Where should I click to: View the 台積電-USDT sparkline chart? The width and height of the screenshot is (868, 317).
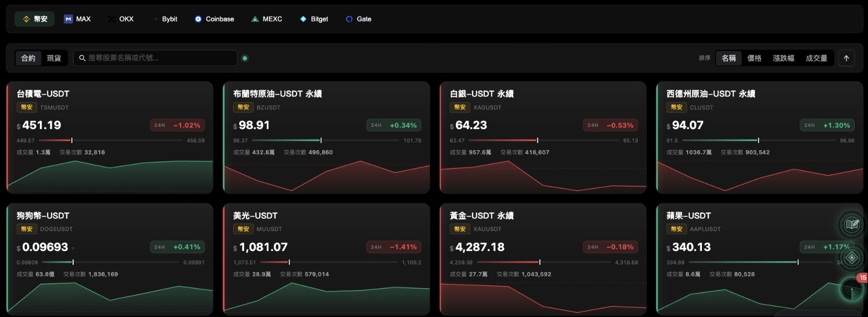(x=110, y=176)
